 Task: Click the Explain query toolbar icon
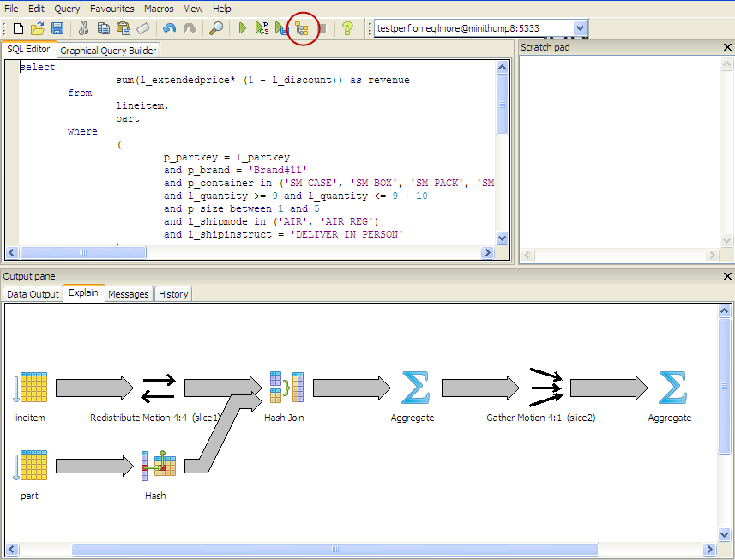click(x=301, y=28)
